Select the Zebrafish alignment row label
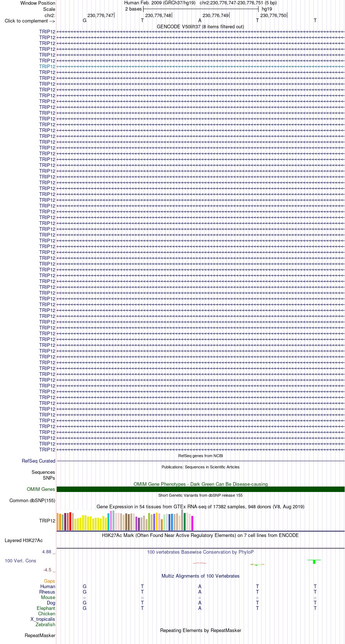Screen dimensions: 345x644 coord(45,625)
